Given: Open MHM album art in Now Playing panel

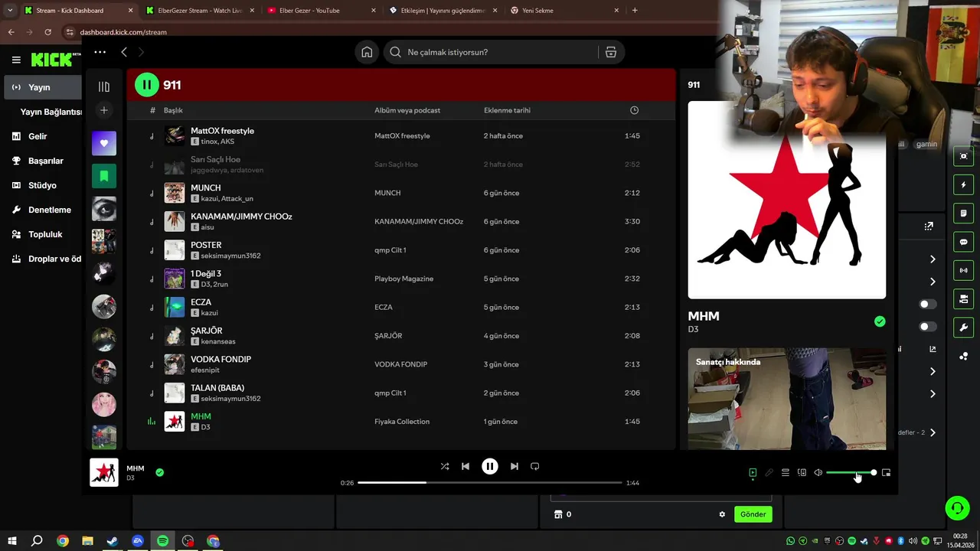Looking at the screenshot, I should pyautogui.click(x=787, y=200).
